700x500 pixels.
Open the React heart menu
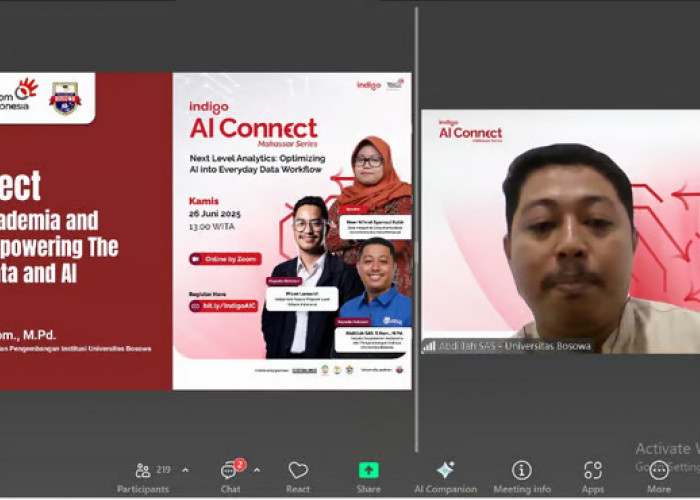point(298,470)
